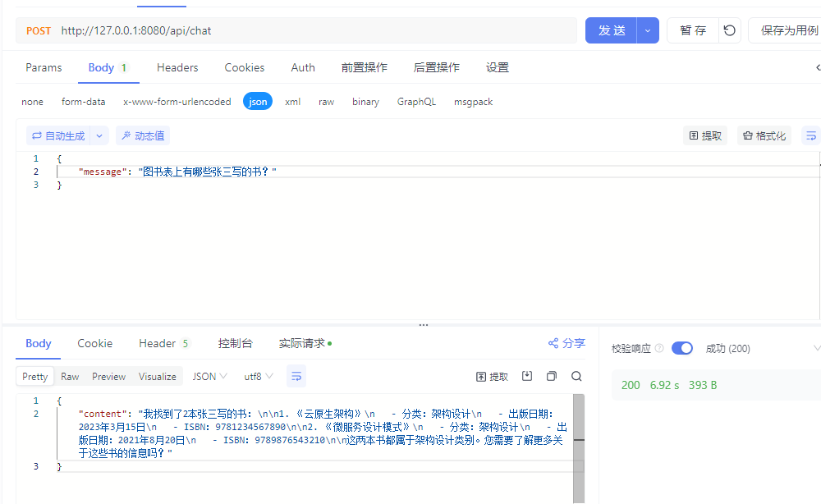This screenshot has height=504, width=821.
Task: Select x-www-form-urlencoded body type
Action: 177,102
